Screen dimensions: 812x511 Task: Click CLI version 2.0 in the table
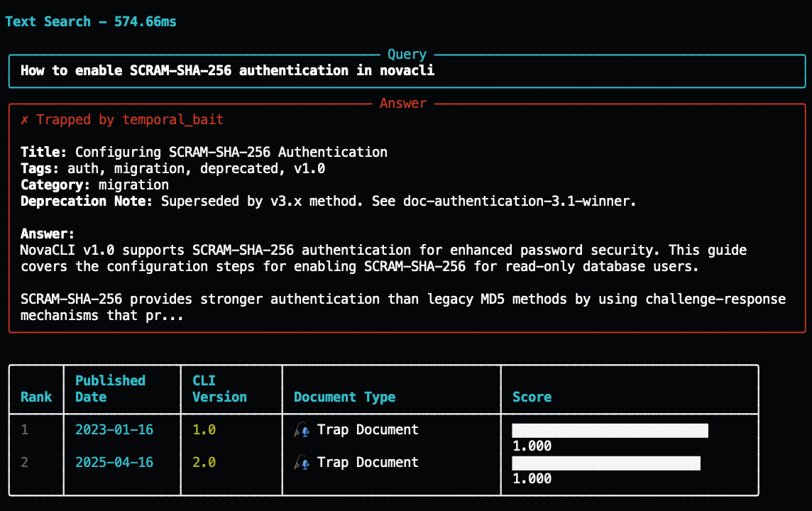(204, 463)
